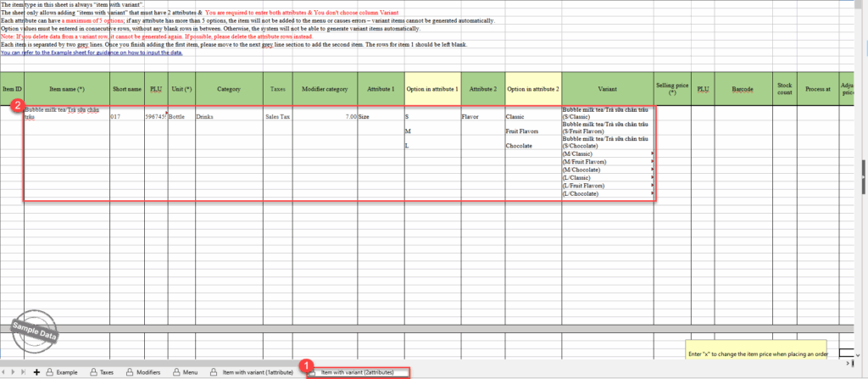Click the add new sheet plus icon
This screenshot has width=868, height=379.
[x=36, y=372]
